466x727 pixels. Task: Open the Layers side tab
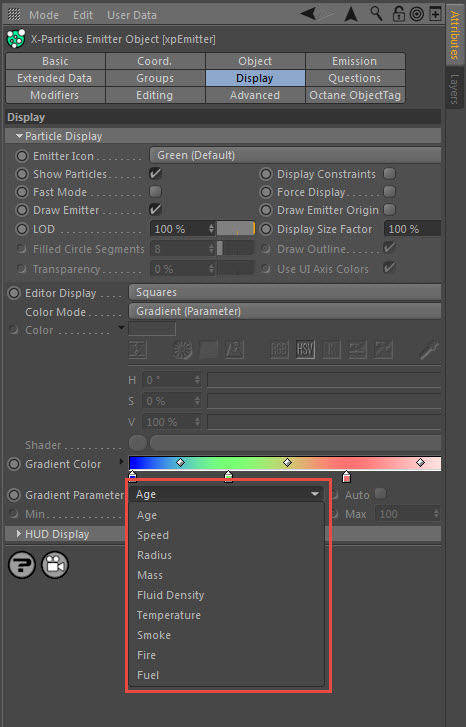point(454,89)
